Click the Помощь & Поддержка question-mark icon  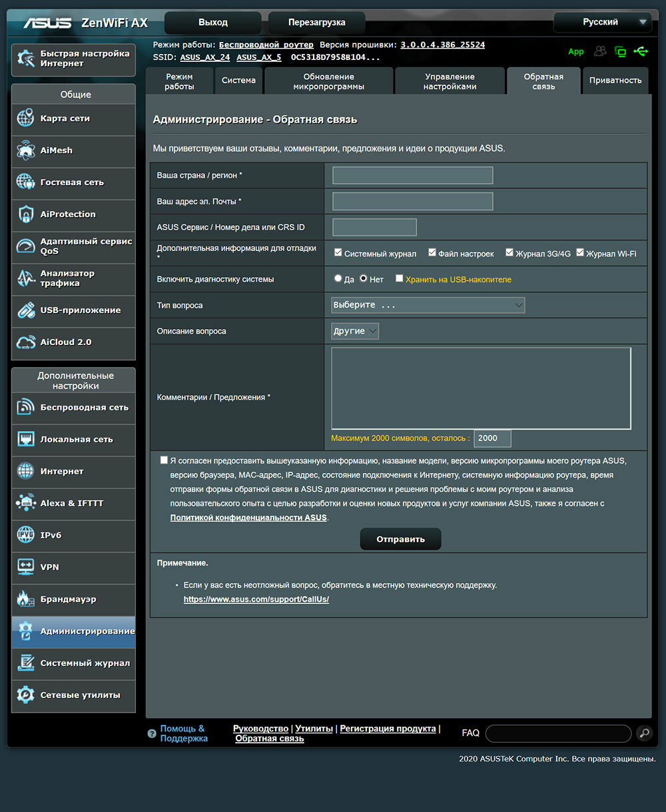point(152,733)
